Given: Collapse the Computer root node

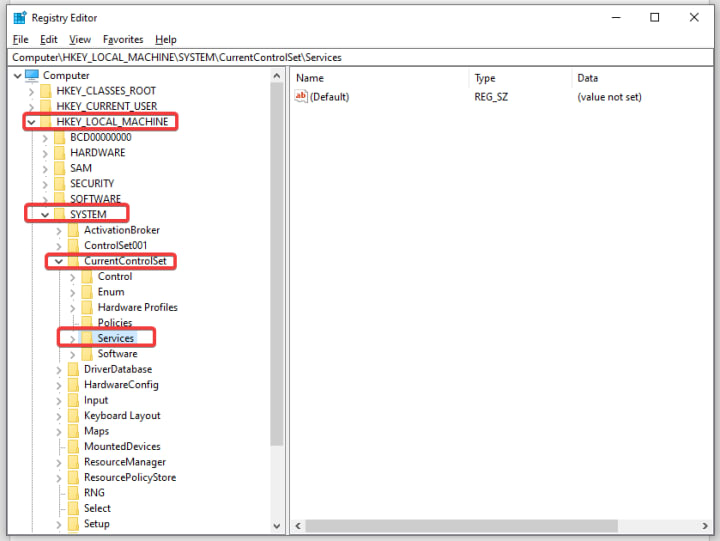Looking at the screenshot, I should point(17,76).
